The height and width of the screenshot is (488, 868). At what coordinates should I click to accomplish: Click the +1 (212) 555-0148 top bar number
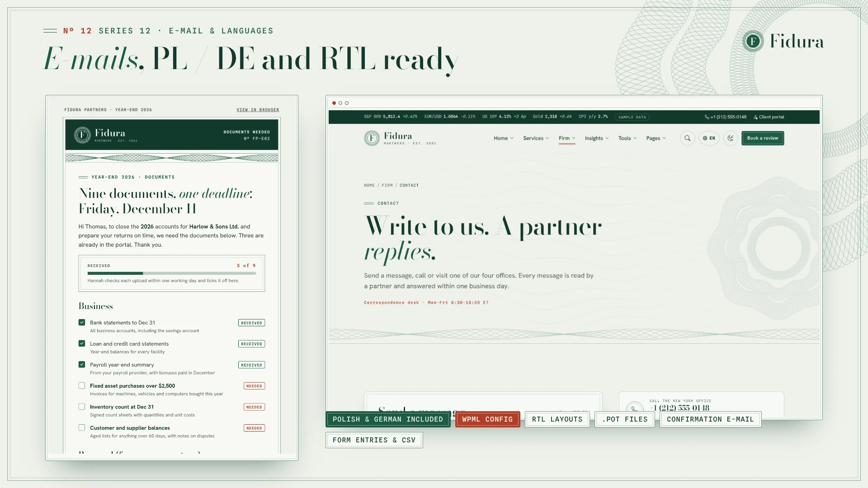point(728,117)
